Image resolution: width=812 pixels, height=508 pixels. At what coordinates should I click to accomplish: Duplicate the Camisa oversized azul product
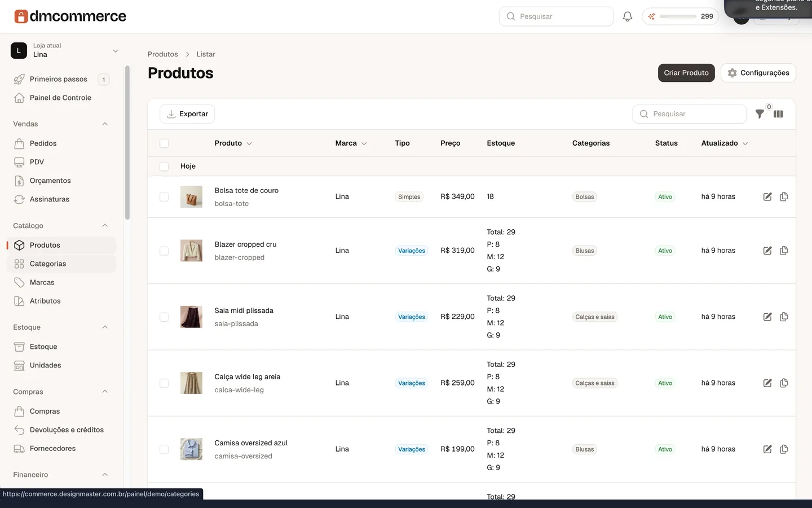click(x=784, y=449)
